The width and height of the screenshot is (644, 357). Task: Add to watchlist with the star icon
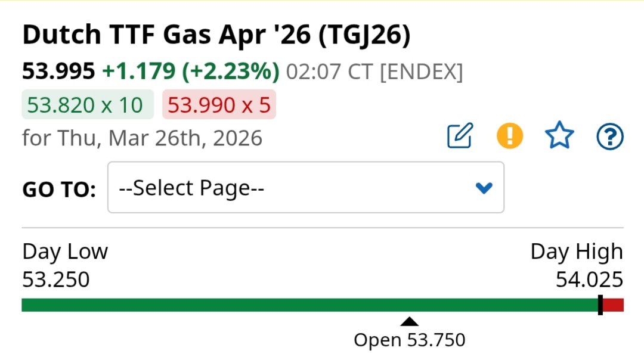coord(559,136)
